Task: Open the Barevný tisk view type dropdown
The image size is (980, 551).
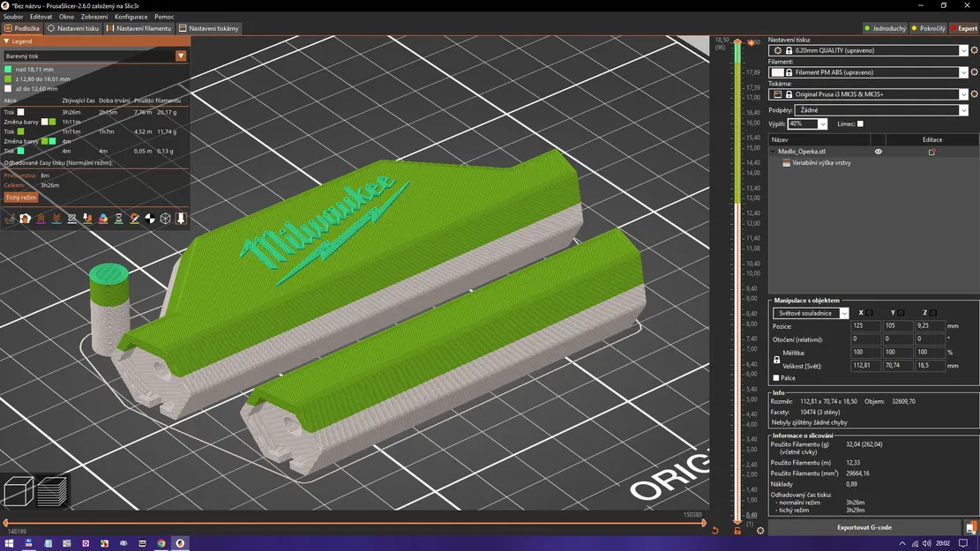Action: coord(95,56)
